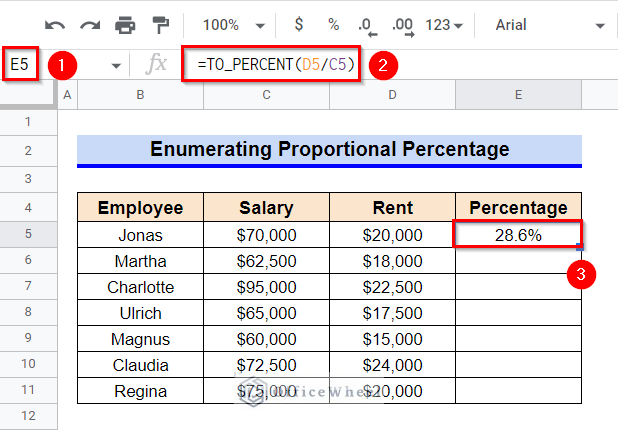This screenshot has height=430, width=618.
Task: Select row 3 header
Action: pos(28,179)
